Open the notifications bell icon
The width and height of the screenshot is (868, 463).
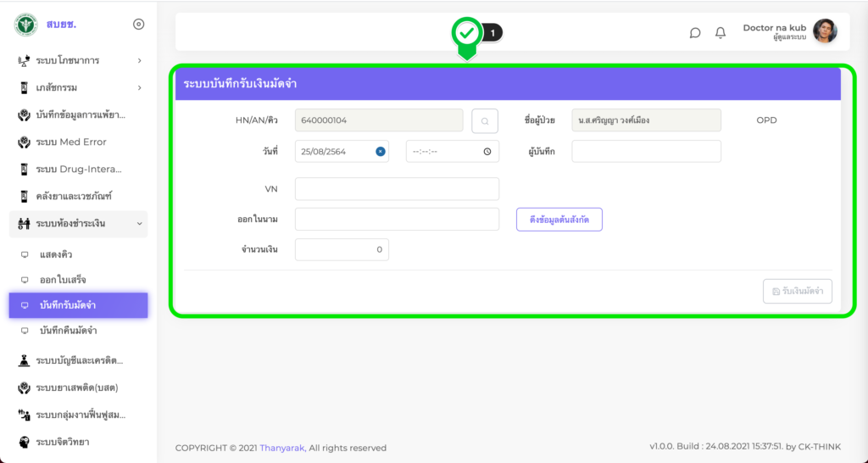[x=721, y=33]
